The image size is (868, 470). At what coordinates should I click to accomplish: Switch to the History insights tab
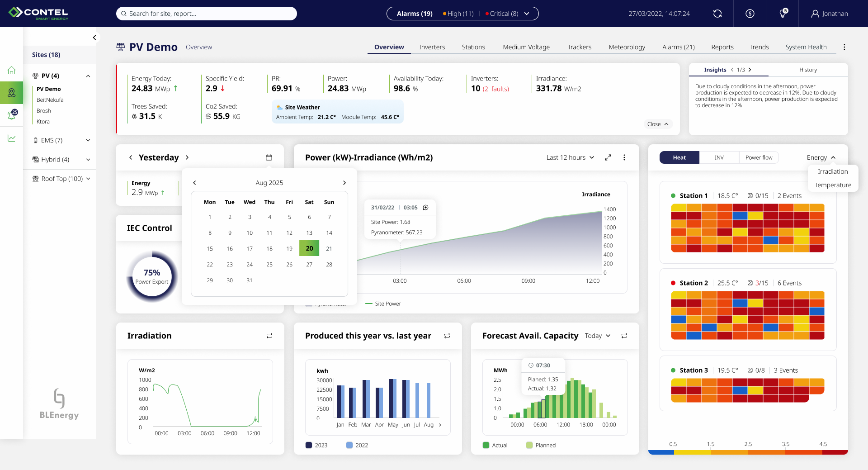click(808, 70)
